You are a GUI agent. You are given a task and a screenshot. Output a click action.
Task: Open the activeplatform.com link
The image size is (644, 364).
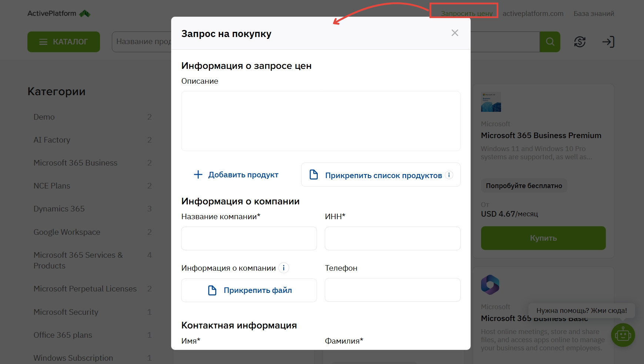533,14
